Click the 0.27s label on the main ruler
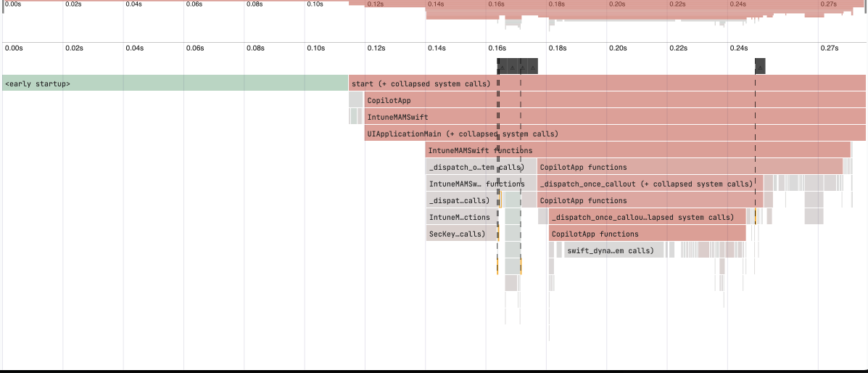Image resolution: width=868 pixels, height=373 pixels. pos(830,48)
